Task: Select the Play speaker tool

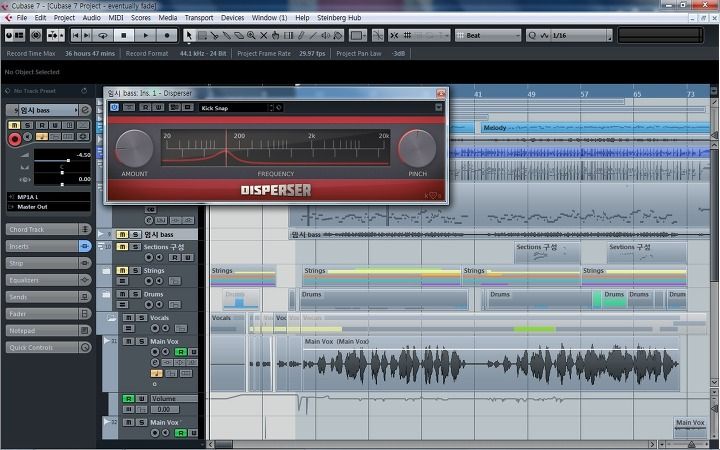Action: tap(326, 35)
